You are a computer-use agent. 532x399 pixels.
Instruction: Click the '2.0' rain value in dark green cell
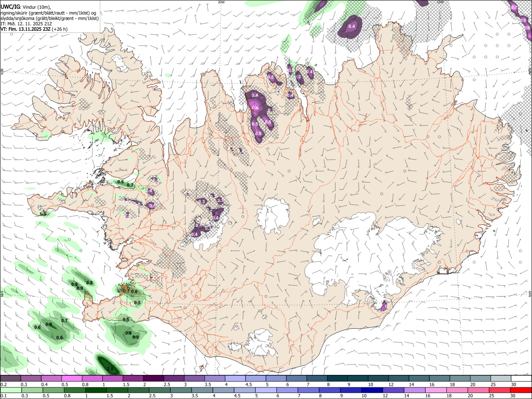[x=110, y=369]
